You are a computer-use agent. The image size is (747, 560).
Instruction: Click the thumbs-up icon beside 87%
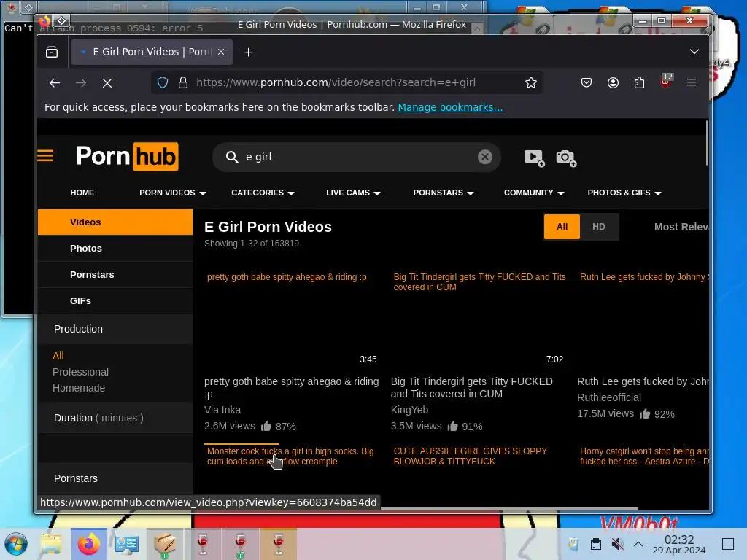point(266,426)
